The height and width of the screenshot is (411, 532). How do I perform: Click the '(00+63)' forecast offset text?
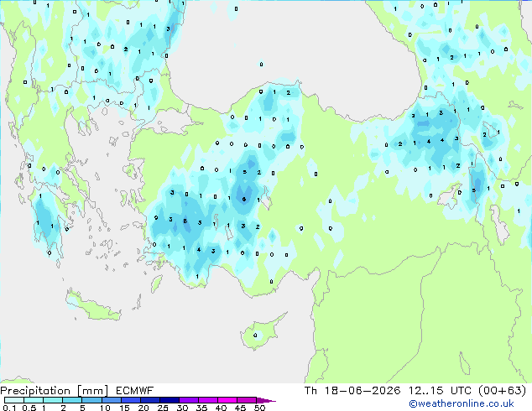click(502, 391)
